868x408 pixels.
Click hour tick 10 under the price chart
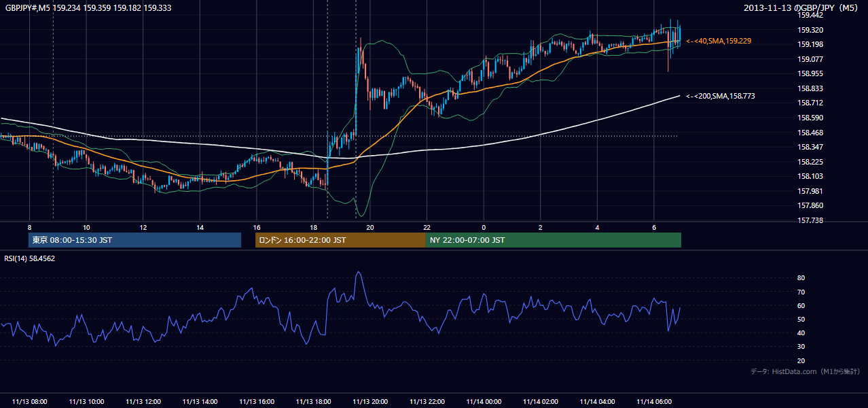pyautogui.click(x=86, y=227)
